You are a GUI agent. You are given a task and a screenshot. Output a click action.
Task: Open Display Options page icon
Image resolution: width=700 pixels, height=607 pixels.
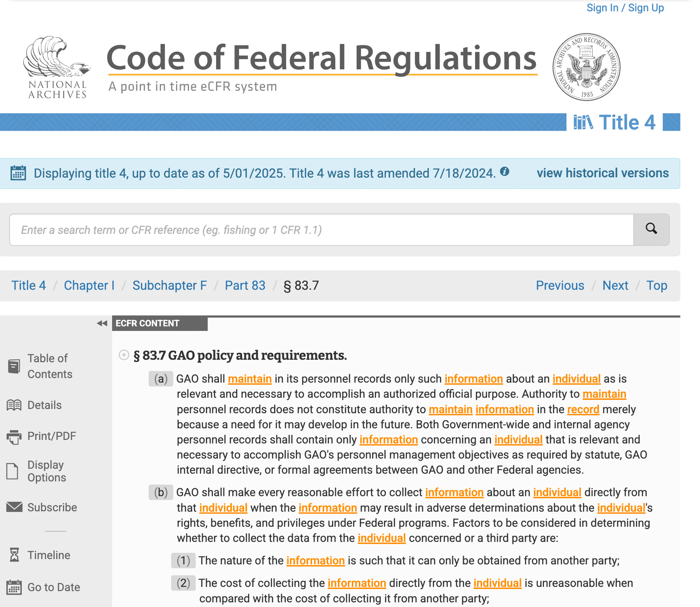pyautogui.click(x=12, y=471)
